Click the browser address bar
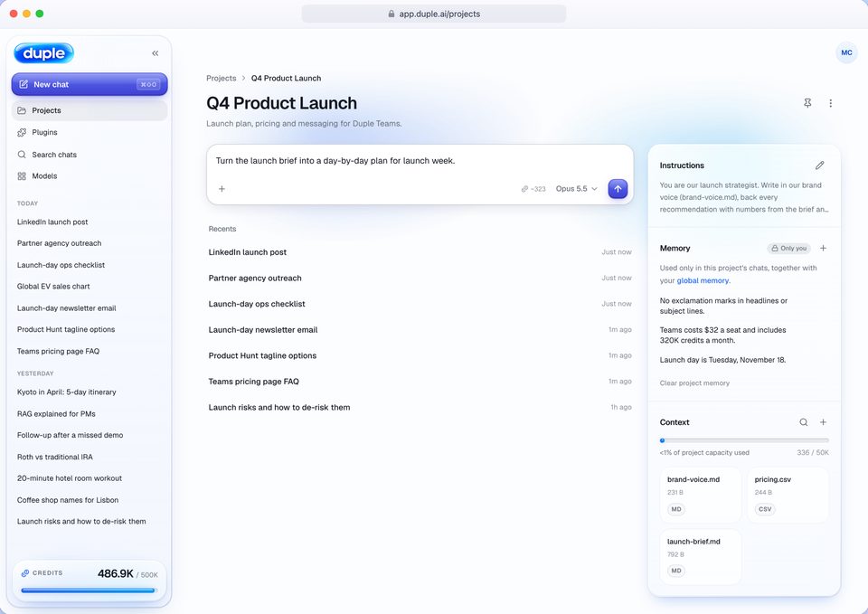 pos(433,14)
